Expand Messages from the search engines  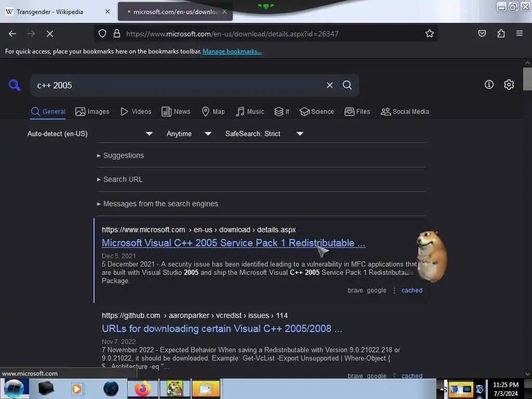[x=157, y=204]
